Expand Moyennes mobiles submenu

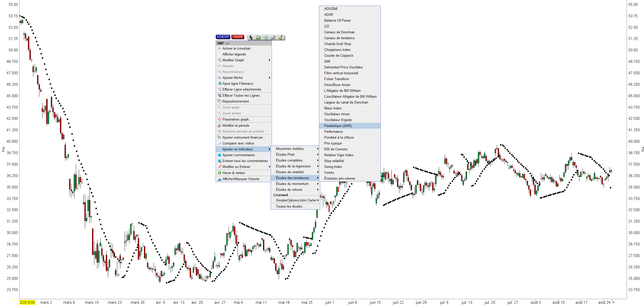[295, 149]
